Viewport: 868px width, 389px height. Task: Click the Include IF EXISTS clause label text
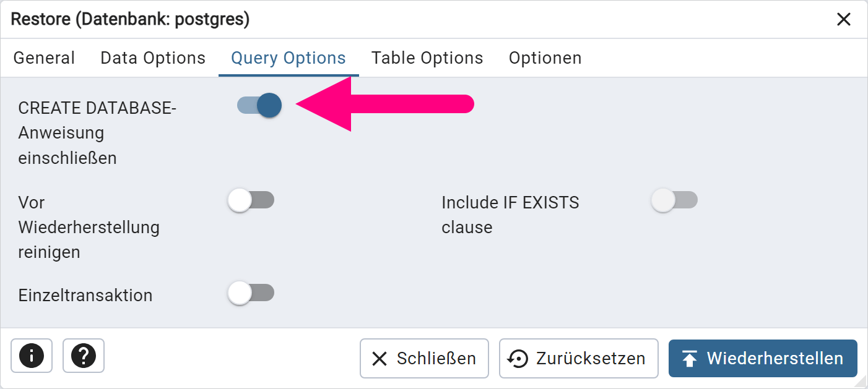click(510, 215)
